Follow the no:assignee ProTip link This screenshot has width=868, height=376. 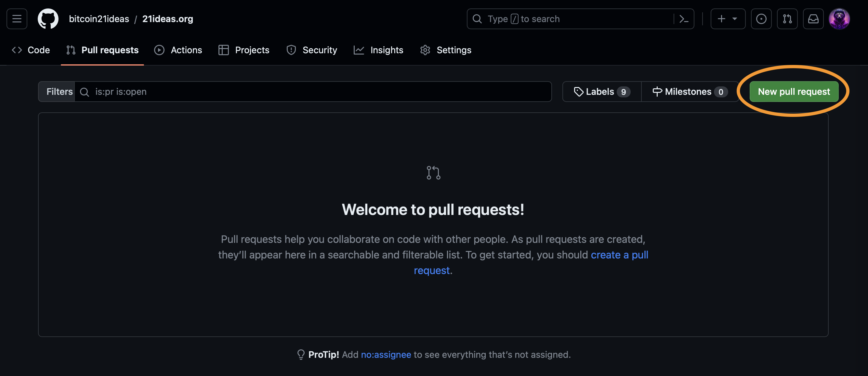click(386, 355)
